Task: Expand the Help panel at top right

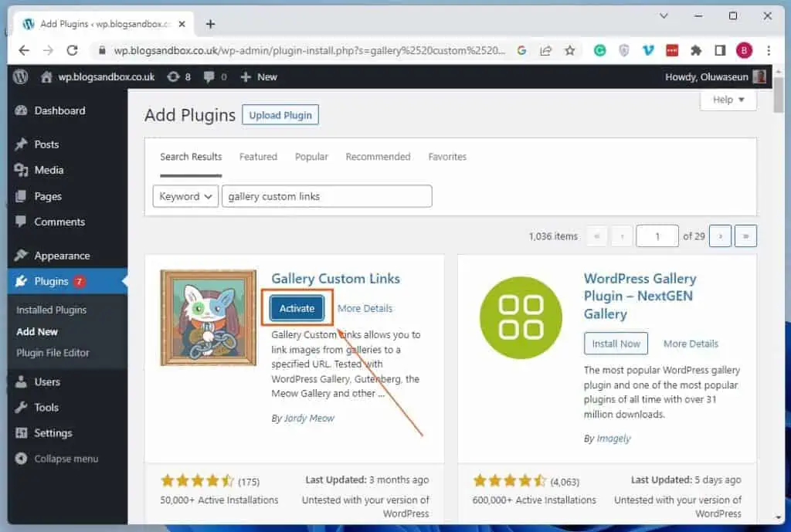Action: [727, 100]
